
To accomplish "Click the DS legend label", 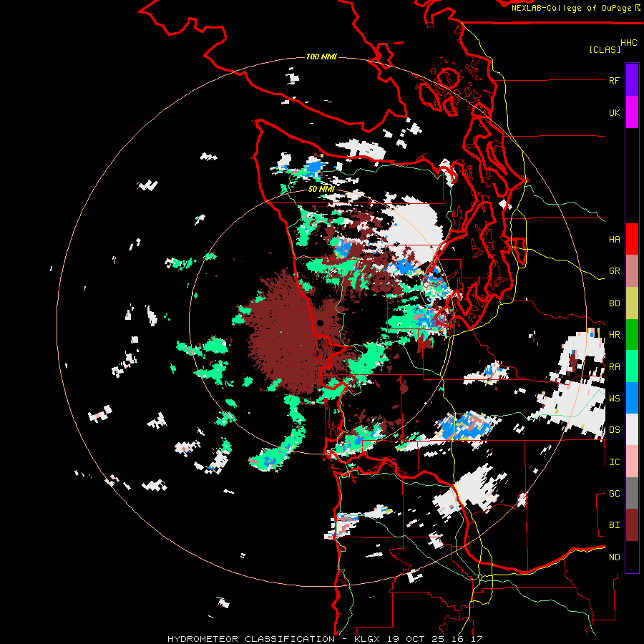I will click(614, 430).
